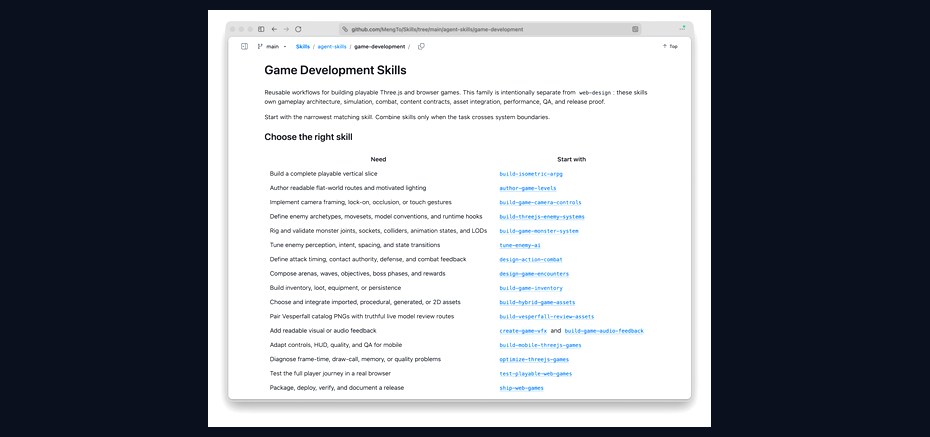The height and width of the screenshot is (437, 930).
Task: Click 'Build inventory, loot, equipment' row text
Action: point(335,288)
